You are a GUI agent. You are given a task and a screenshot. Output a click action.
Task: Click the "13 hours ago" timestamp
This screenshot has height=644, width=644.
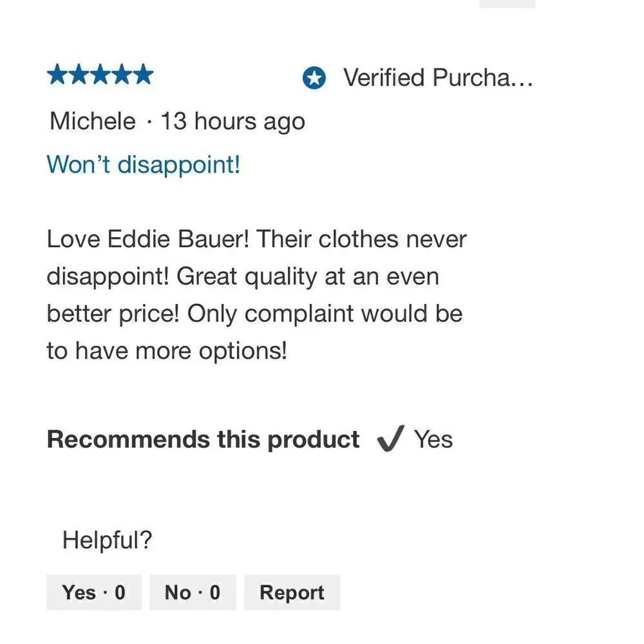(232, 121)
